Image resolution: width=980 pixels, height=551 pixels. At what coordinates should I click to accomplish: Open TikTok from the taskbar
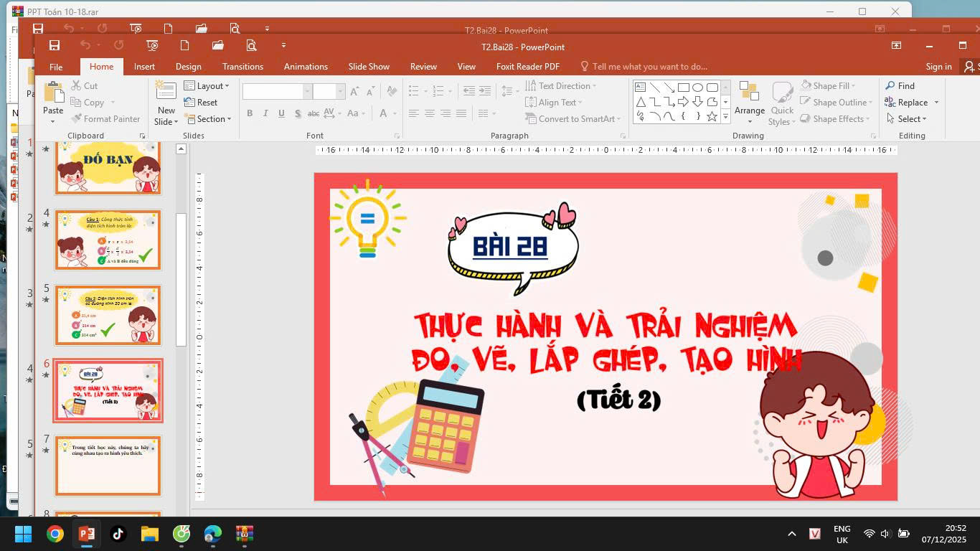pos(118,534)
